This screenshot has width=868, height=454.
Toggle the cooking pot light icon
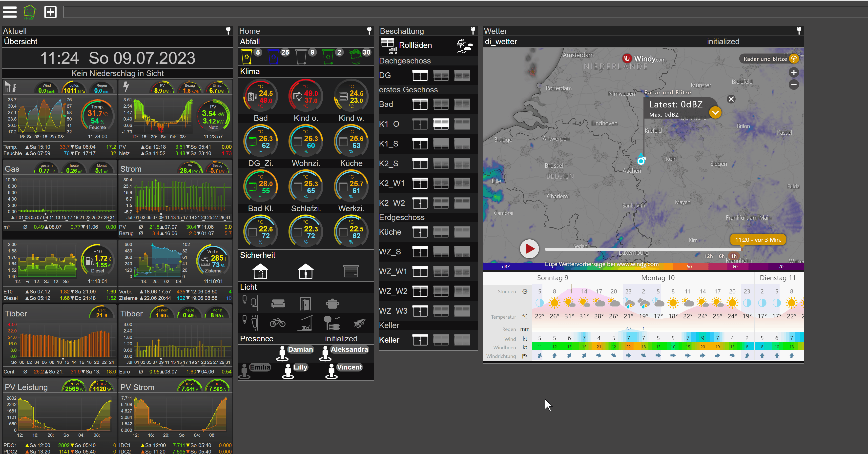332,304
